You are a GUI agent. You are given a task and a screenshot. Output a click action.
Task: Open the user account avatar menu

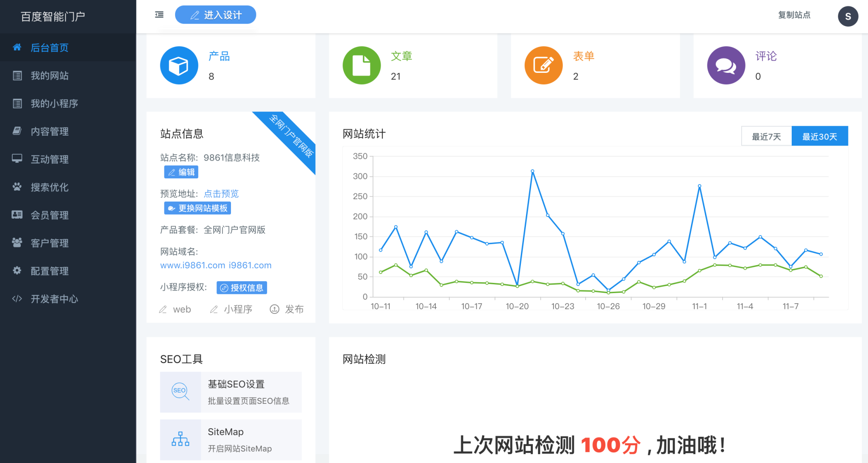coord(848,17)
